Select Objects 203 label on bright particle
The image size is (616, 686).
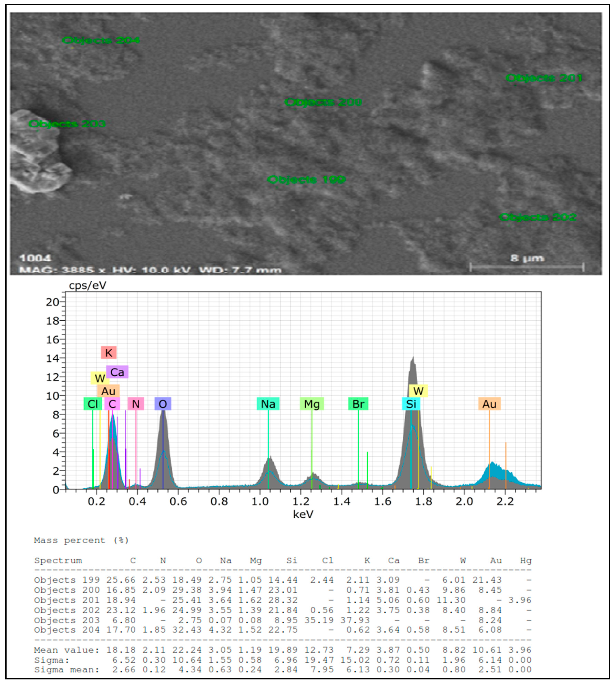pos(67,124)
